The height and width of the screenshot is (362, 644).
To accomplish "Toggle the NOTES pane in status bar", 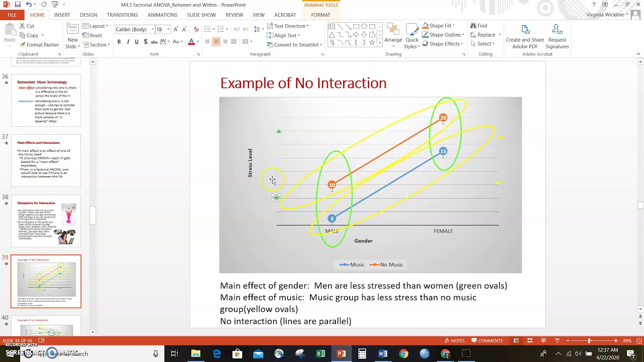I will coord(454,340).
